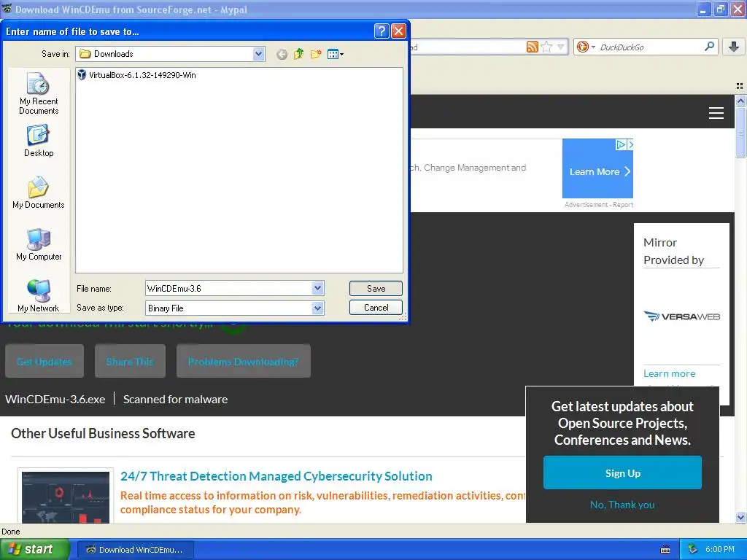Click page scrollbar up arrow
Image resolution: width=747 pixels, height=560 pixels.
[740, 101]
